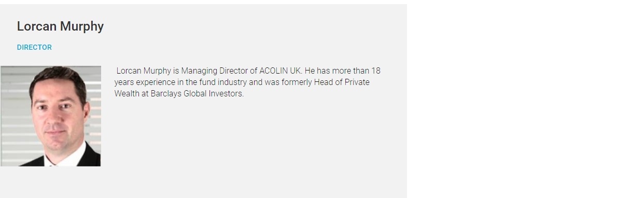Click empty gray card area below the bio
This screenshot has width=644, height=198.
click(254, 145)
